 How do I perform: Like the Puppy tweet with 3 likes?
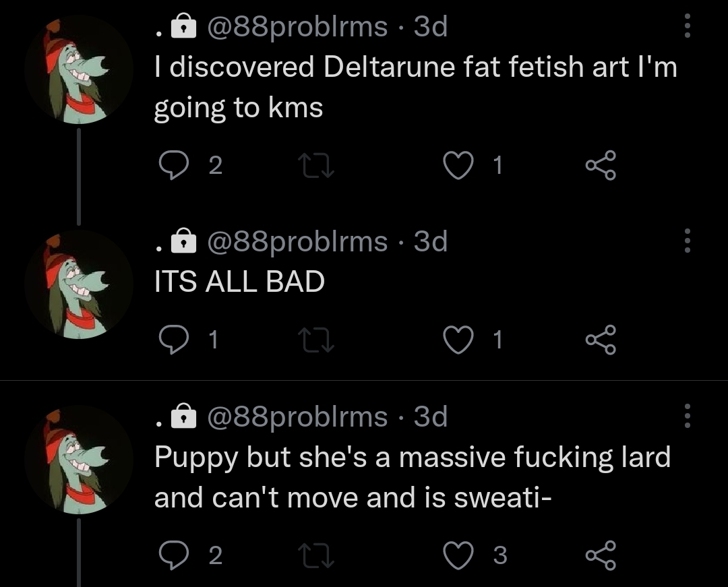pos(458,555)
